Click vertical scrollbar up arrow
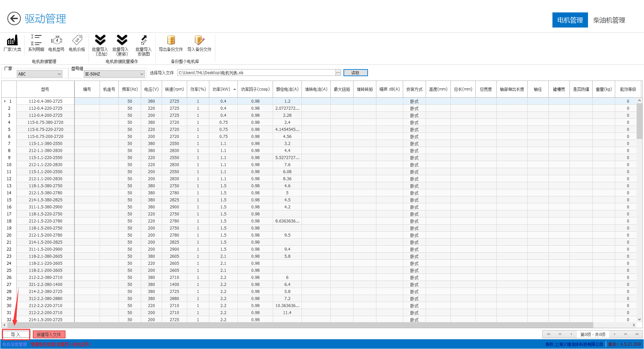 point(639,100)
